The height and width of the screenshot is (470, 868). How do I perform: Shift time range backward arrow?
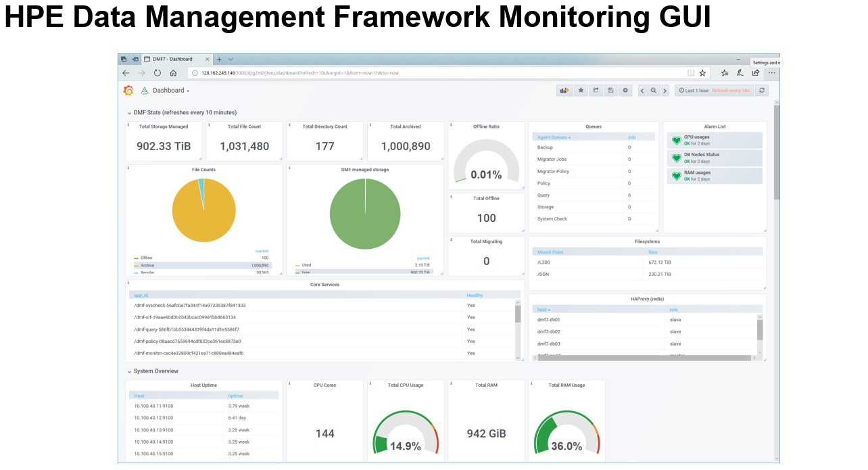642,91
